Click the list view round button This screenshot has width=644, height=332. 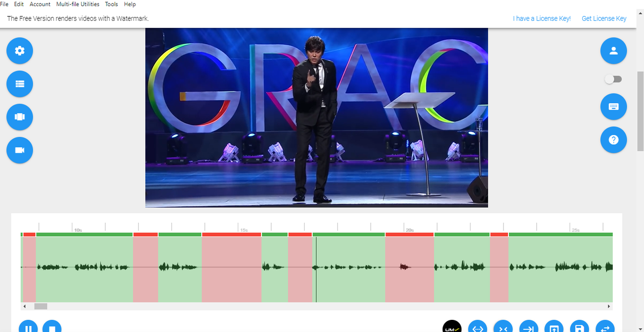(x=20, y=84)
